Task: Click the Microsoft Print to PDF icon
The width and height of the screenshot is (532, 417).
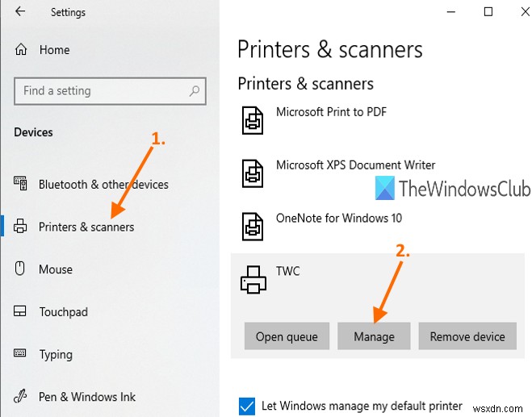Action: pos(253,120)
